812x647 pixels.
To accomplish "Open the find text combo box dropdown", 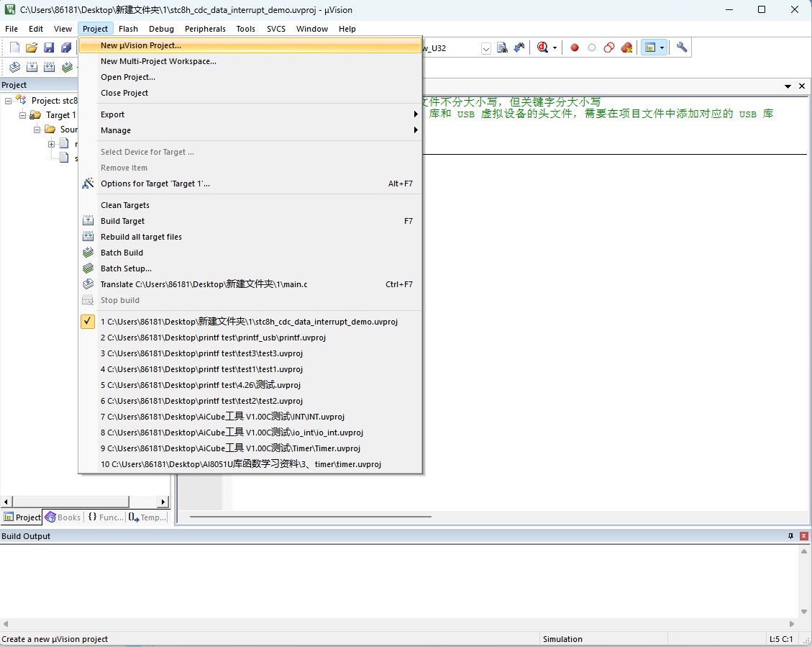I will tap(486, 48).
